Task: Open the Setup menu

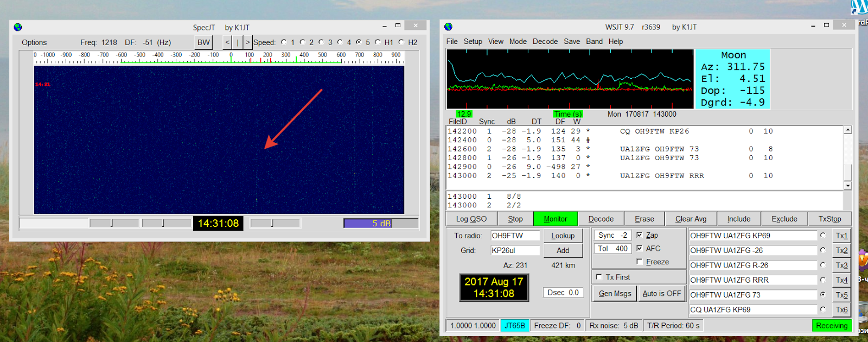Action: pyautogui.click(x=473, y=41)
